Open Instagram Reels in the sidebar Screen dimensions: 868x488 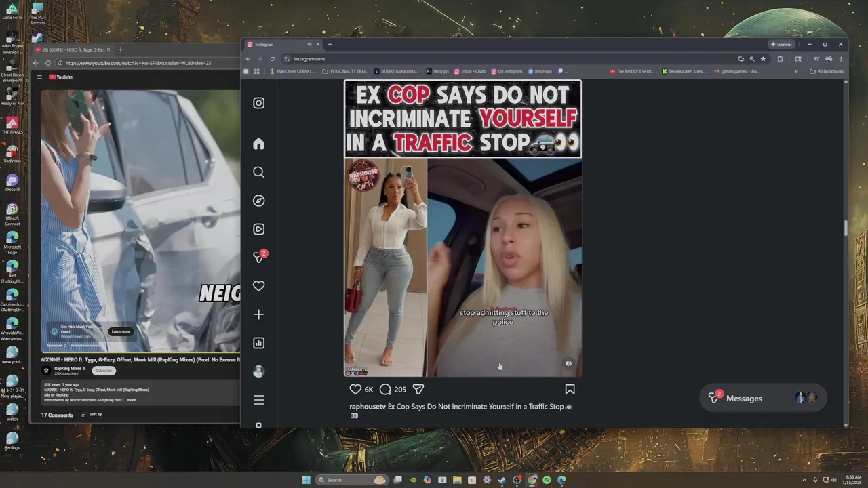click(258, 229)
